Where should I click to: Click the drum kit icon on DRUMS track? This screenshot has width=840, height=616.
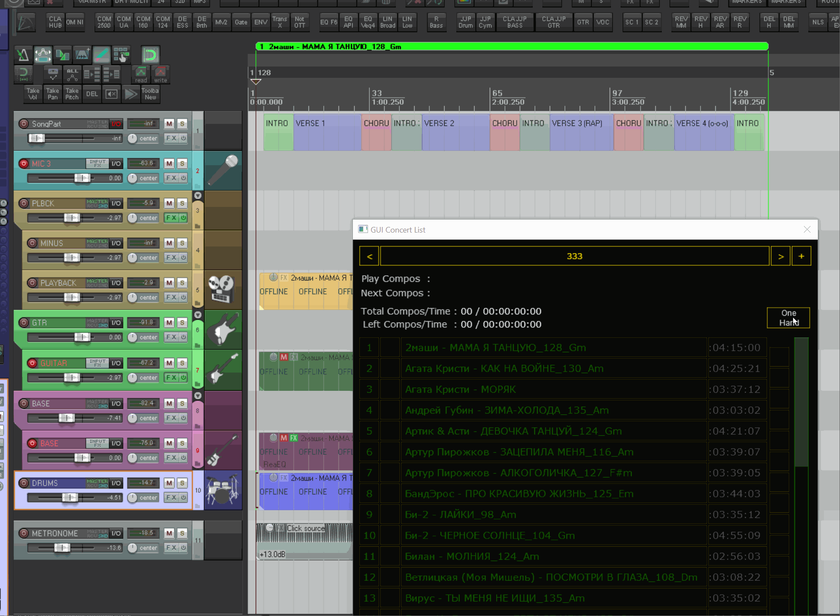coord(223,490)
